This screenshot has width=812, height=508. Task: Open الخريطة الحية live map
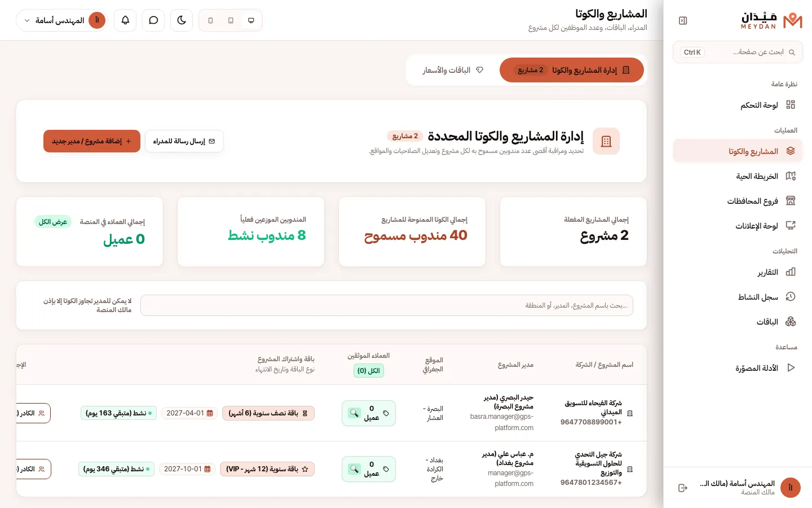738,176
